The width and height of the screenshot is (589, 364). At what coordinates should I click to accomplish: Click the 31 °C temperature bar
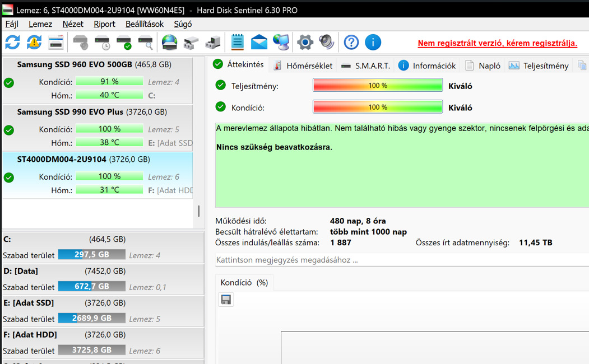coord(109,190)
